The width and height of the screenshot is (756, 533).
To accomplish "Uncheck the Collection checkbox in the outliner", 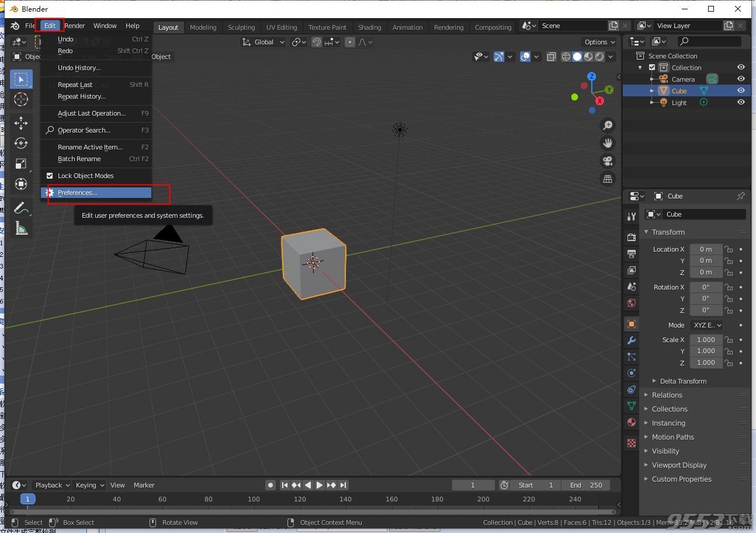I will coord(653,68).
